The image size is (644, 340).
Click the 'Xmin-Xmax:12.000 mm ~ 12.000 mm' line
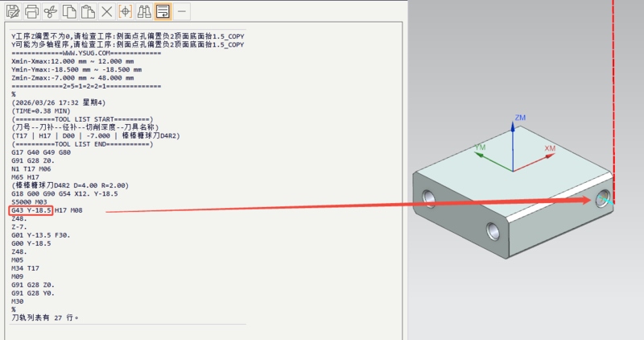point(72,61)
